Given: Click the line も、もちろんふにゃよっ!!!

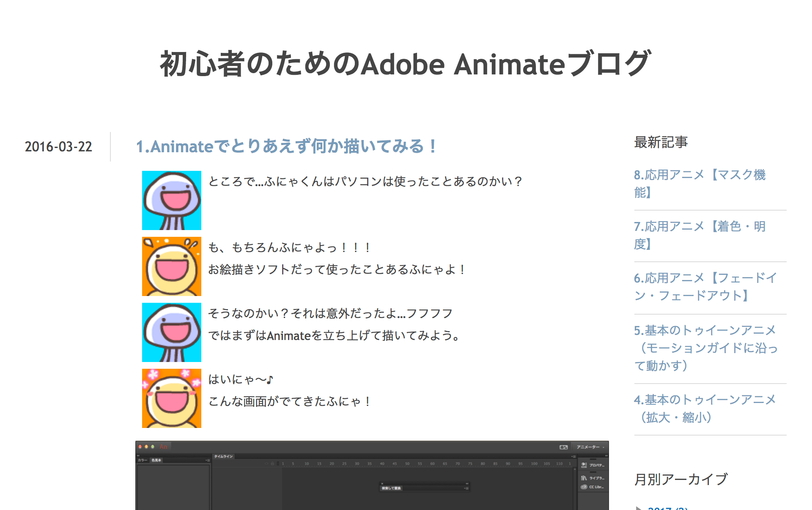Looking at the screenshot, I should [290, 247].
